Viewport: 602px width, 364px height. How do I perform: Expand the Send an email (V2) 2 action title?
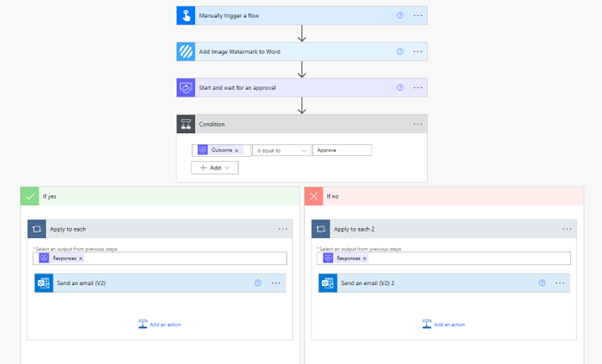pyautogui.click(x=368, y=283)
